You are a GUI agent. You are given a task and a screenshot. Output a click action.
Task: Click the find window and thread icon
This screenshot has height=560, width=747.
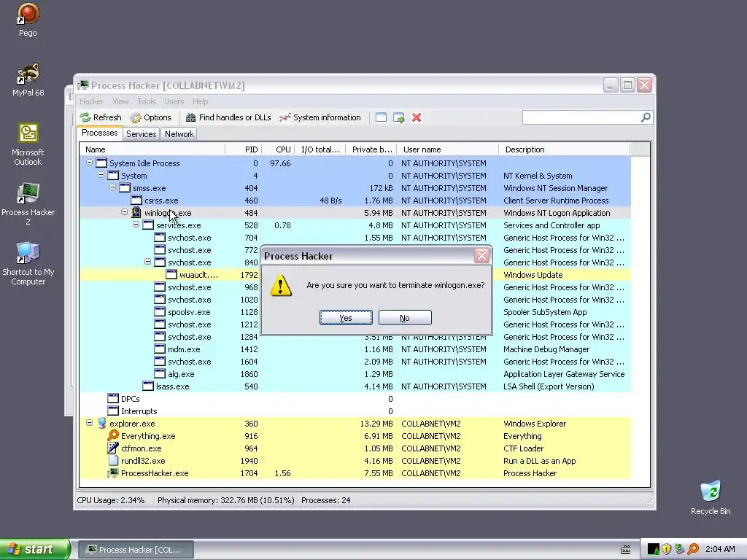click(399, 117)
